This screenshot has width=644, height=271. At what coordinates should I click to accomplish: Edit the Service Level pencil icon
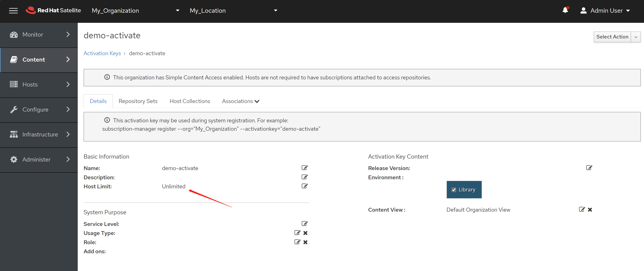304,224
